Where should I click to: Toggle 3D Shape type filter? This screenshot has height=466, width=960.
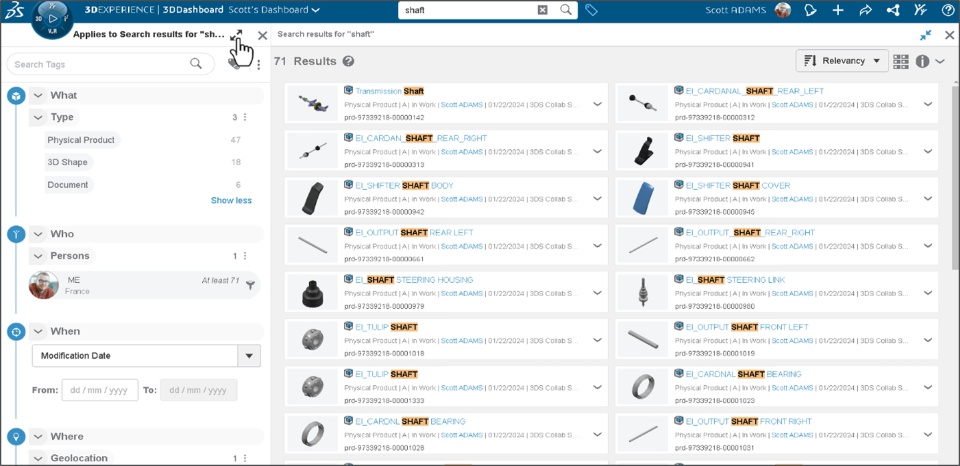[68, 162]
